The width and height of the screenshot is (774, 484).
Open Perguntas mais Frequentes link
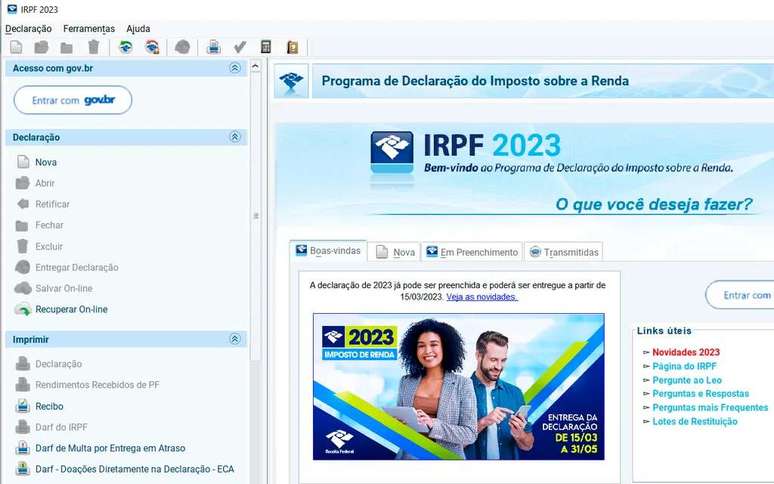tap(710, 408)
